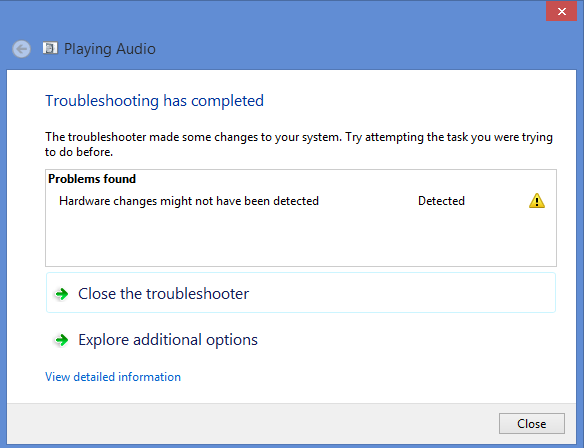This screenshot has width=584, height=448.
Task: Select Close the troubleshooter option
Action: pyautogui.click(x=301, y=293)
